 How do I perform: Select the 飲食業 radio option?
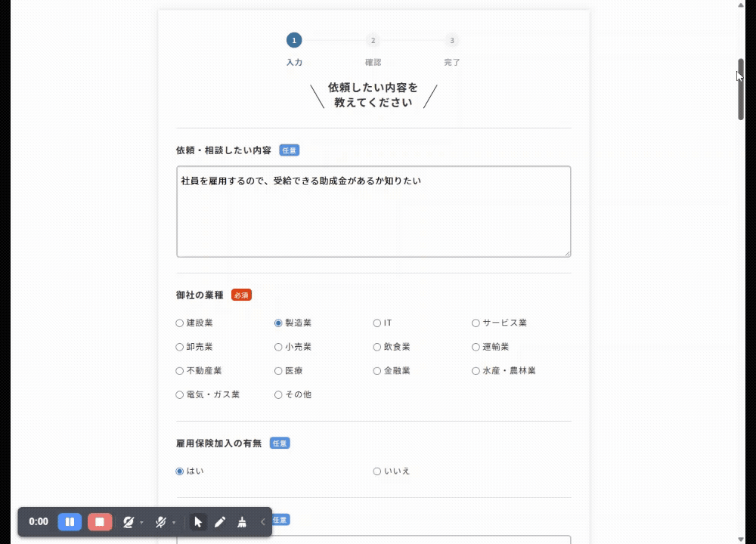[377, 347]
